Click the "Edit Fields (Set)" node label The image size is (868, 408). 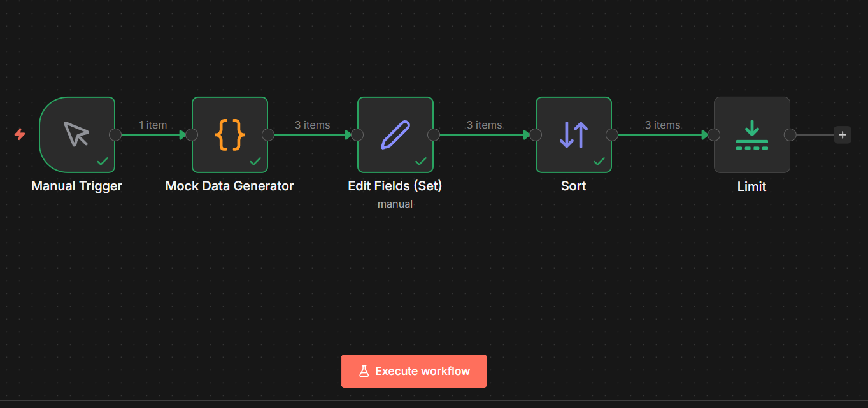coord(395,186)
